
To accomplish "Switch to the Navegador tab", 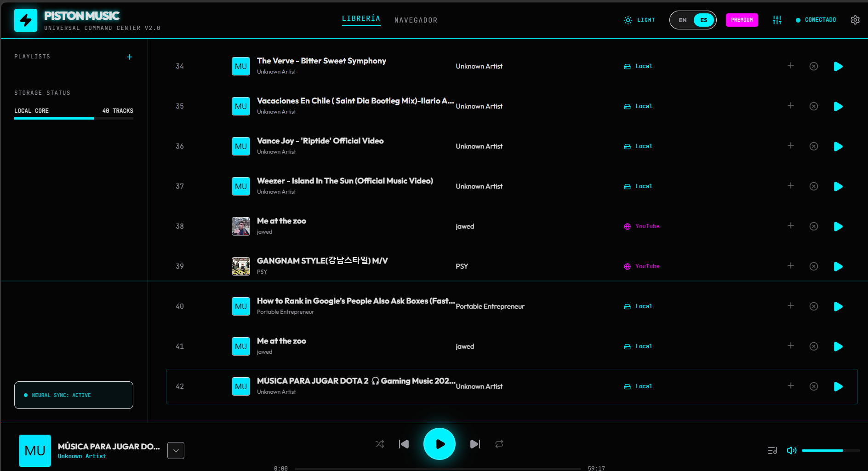I will (x=416, y=20).
